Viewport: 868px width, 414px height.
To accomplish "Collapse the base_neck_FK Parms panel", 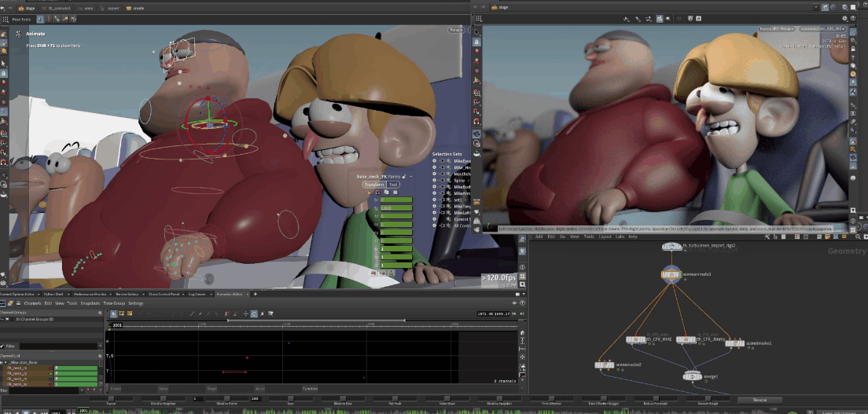I will coord(410,177).
